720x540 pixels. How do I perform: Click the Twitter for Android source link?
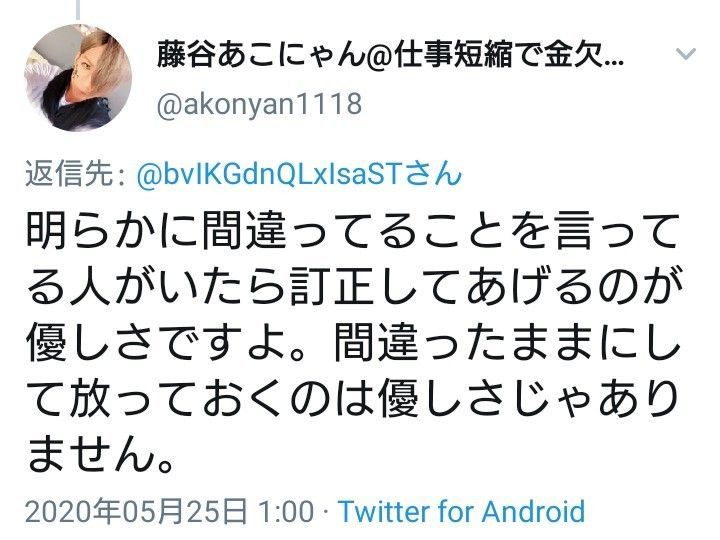tap(461, 511)
